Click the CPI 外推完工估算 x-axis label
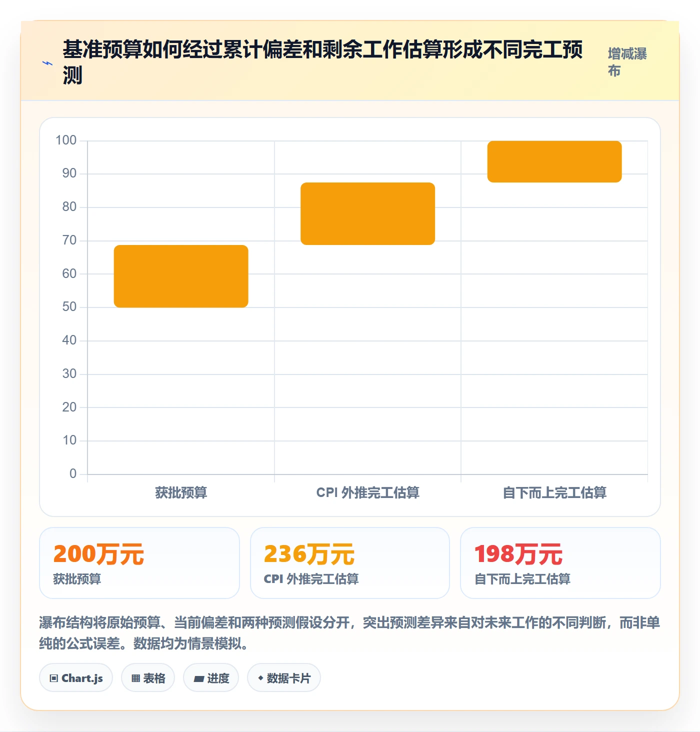The height and width of the screenshot is (732, 700). tap(367, 493)
